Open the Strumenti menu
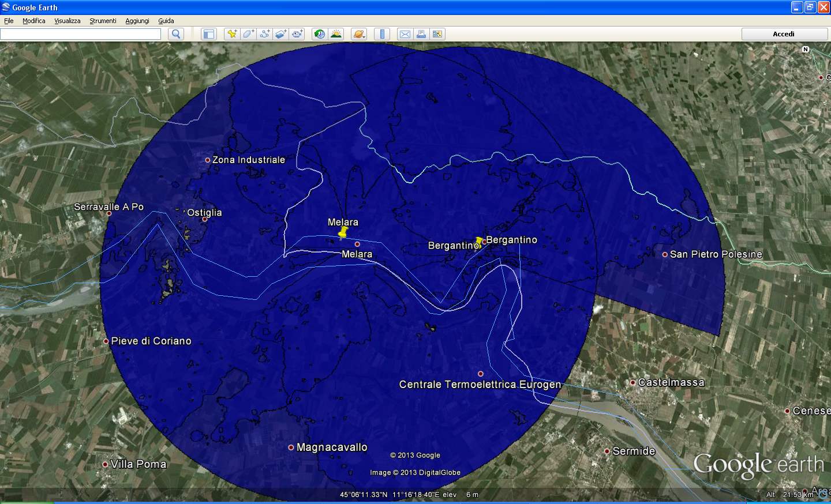This screenshot has width=831, height=504. pyautogui.click(x=103, y=21)
